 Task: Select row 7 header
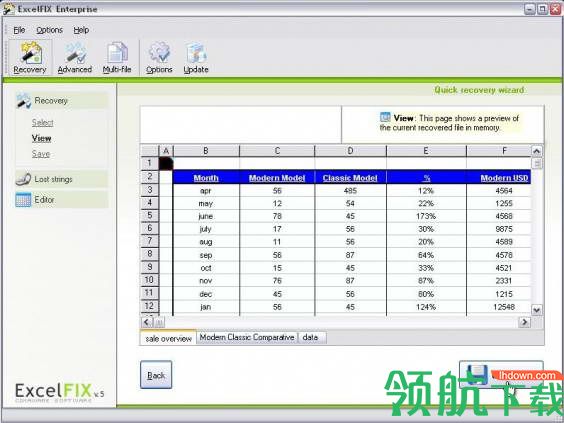coord(149,241)
